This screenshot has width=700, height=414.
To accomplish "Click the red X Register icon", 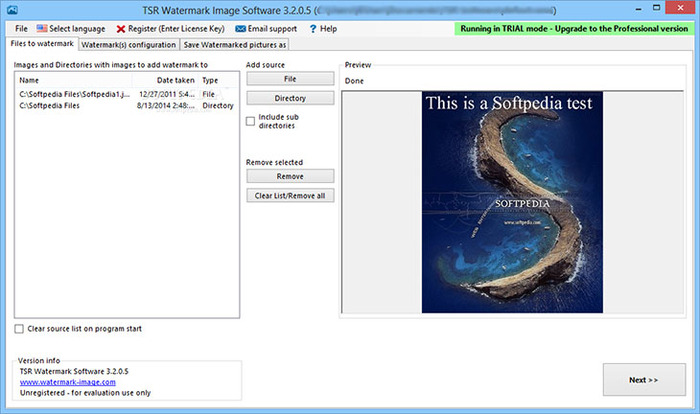I will 121,29.
